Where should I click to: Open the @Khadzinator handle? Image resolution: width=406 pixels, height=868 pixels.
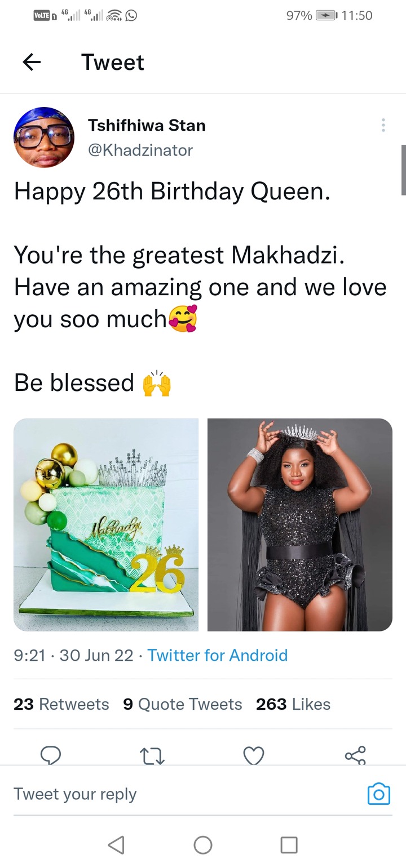(x=140, y=150)
